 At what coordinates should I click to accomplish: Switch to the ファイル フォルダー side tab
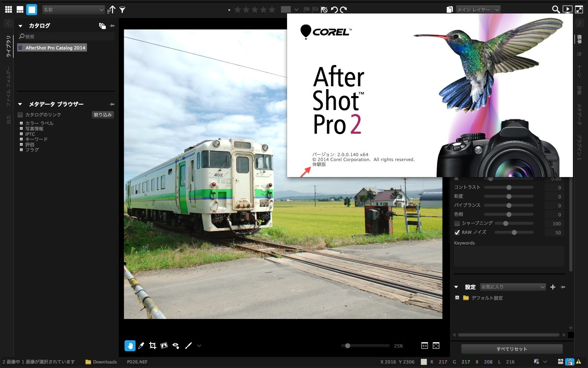point(8,88)
